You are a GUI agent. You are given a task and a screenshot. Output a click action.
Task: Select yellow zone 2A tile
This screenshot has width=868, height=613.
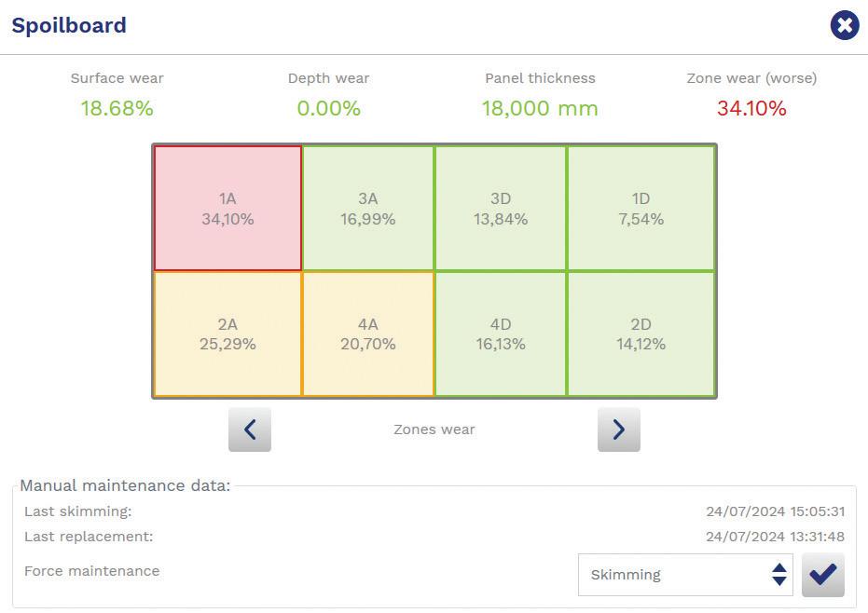coord(227,334)
